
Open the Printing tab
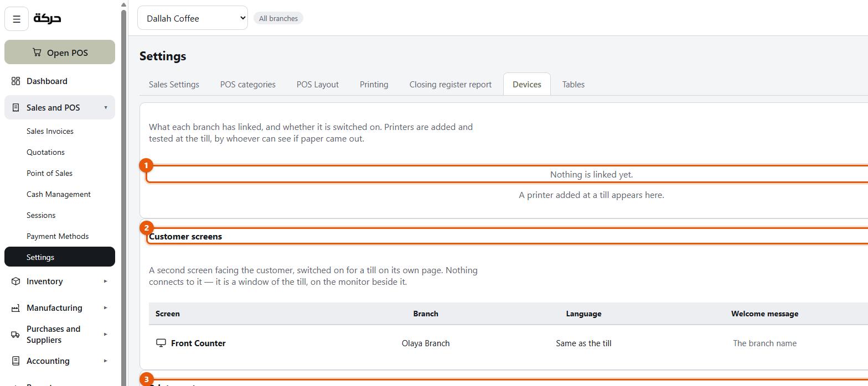point(374,85)
